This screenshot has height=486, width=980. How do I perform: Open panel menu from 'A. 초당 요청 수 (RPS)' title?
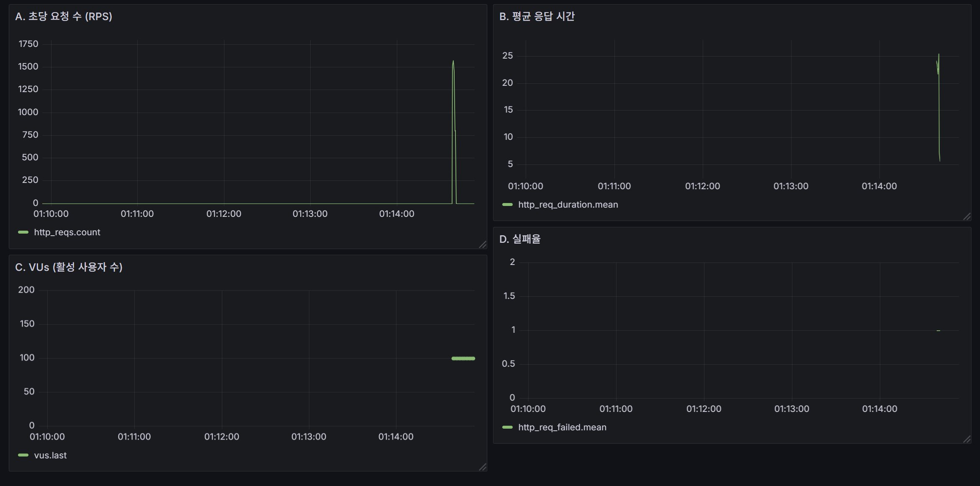64,16
